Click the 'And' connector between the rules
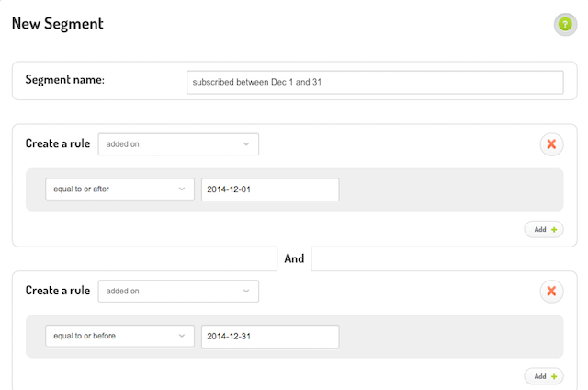Screen dimensions: 588x390 (294, 258)
